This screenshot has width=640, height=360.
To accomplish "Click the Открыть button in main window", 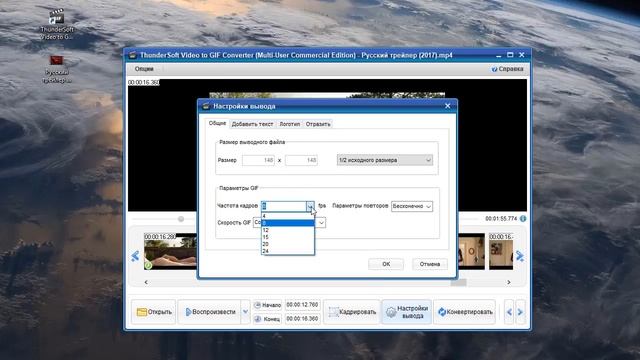I will coord(154,312).
